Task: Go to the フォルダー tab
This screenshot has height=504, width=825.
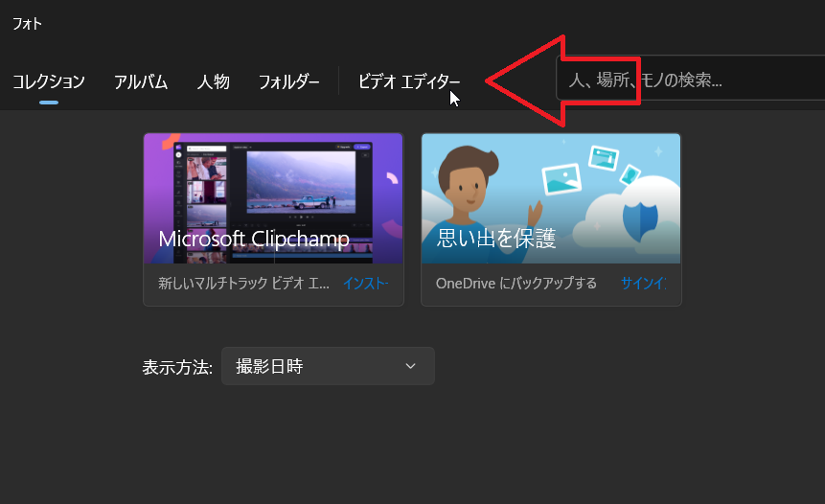Action: 288,81
